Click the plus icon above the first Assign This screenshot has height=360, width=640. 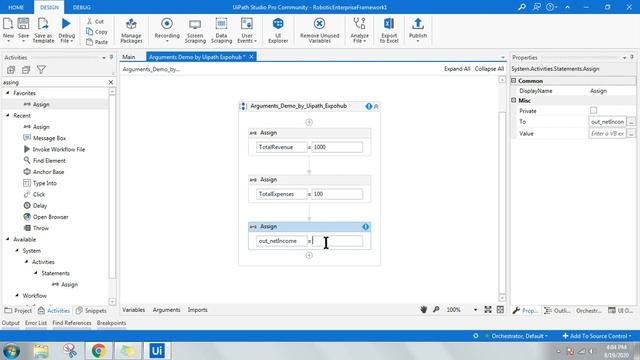pyautogui.click(x=309, y=122)
